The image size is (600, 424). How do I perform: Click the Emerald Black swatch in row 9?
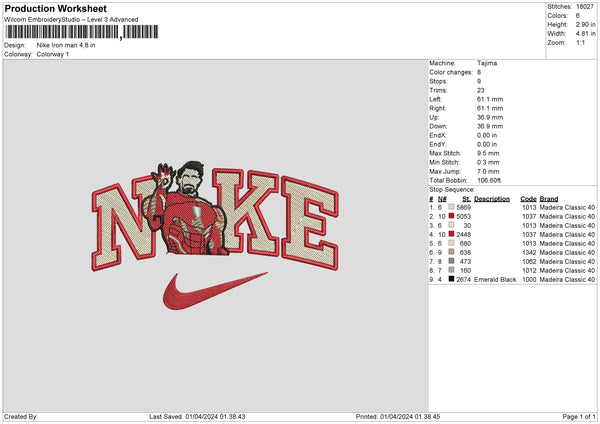[452, 279]
